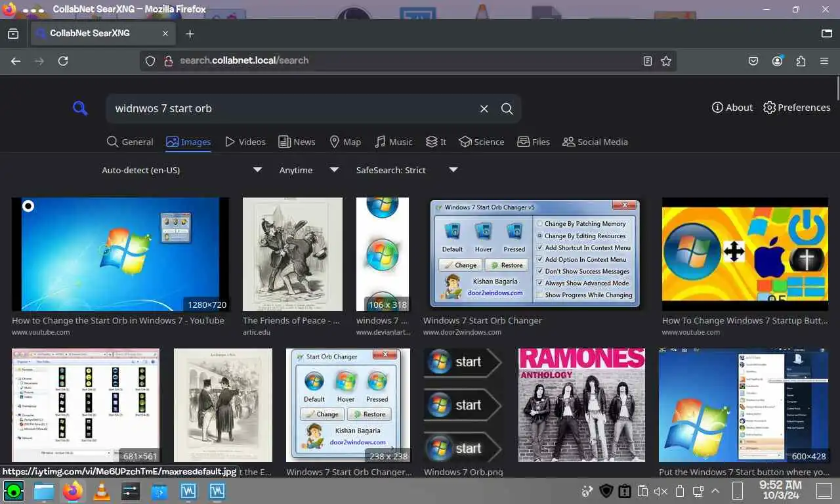840x504 pixels.
Task: Open a new tab with plus
Action: 190,33
